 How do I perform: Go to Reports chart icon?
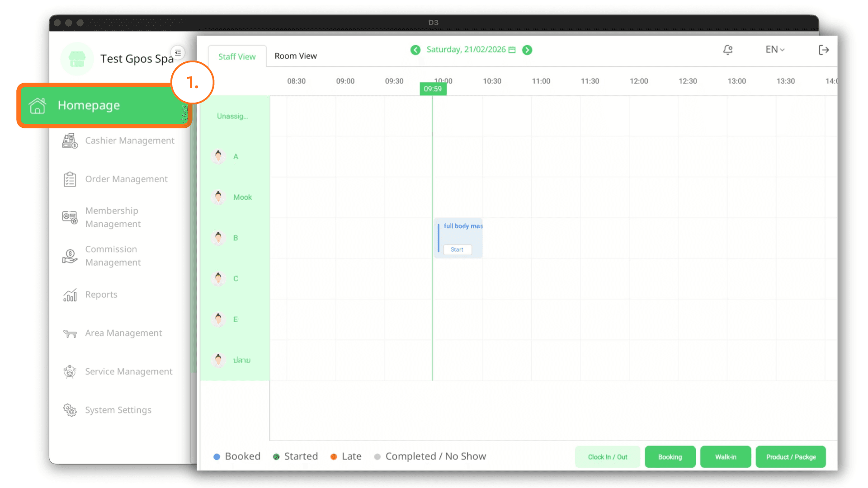(x=70, y=295)
